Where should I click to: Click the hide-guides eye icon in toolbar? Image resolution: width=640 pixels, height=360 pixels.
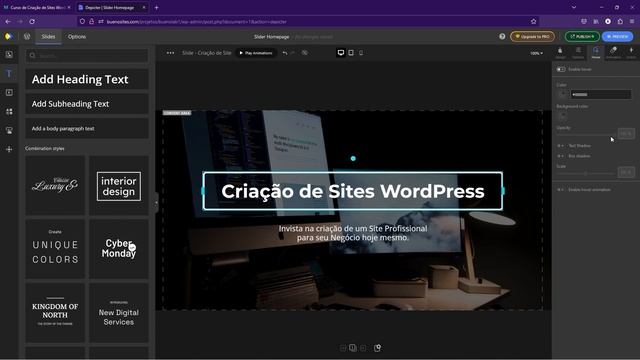click(304, 53)
